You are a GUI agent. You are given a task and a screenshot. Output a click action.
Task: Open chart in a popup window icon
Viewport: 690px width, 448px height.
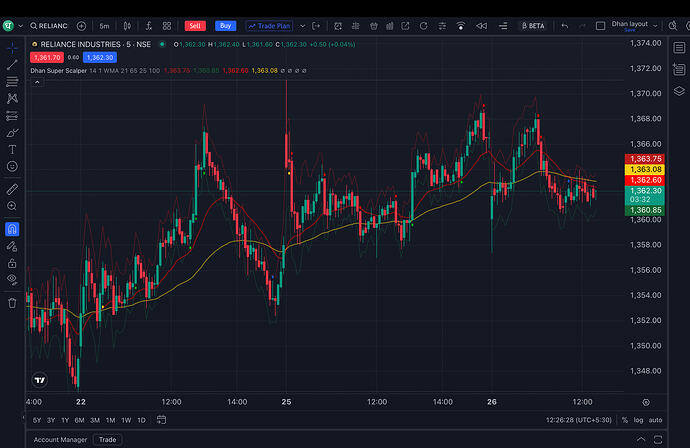pyautogui.click(x=405, y=26)
